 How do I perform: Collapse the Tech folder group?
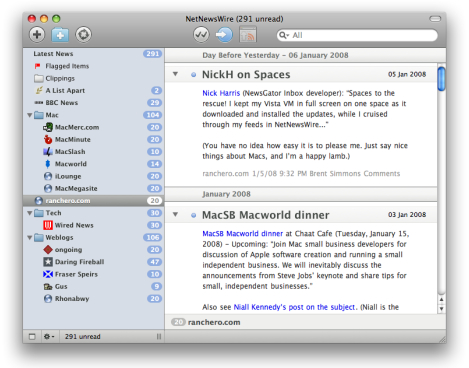pyautogui.click(x=30, y=213)
